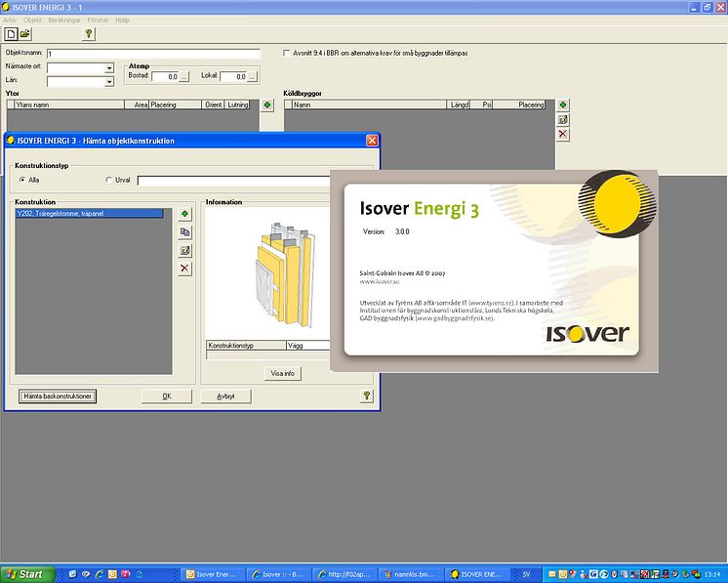The image size is (728, 583).
Task: Click the SV language indicator in taskbar
Action: (x=526, y=574)
